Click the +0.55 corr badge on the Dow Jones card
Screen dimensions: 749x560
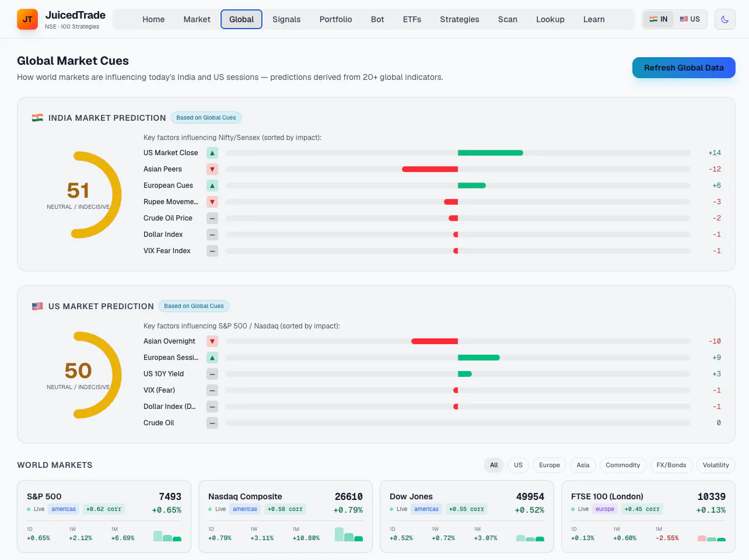[x=467, y=509]
